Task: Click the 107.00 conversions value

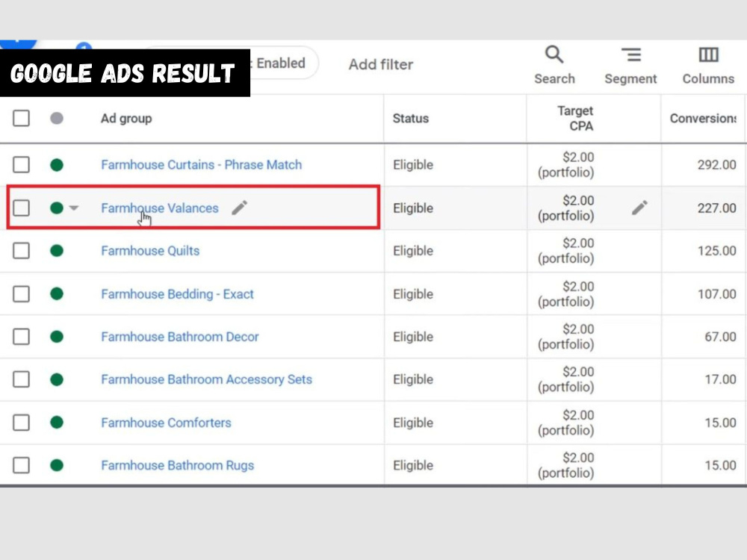Action: pyautogui.click(x=716, y=293)
